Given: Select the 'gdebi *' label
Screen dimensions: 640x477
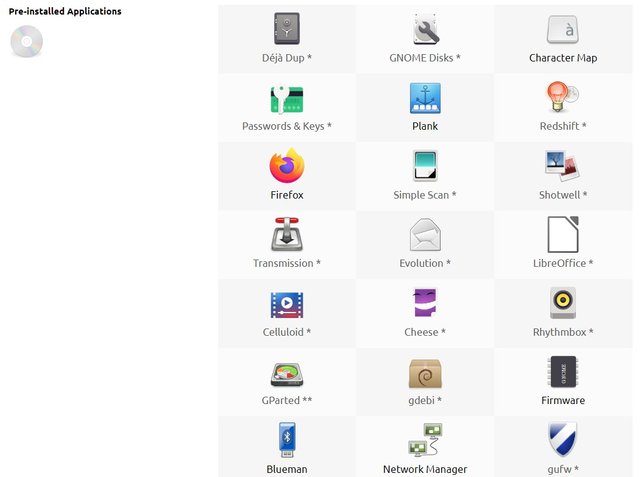Looking at the screenshot, I should pyautogui.click(x=425, y=401).
